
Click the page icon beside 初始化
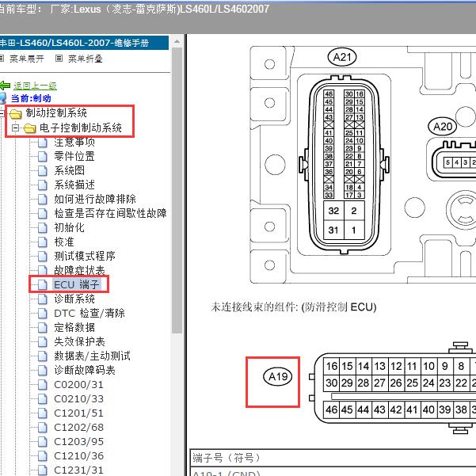pyautogui.click(x=43, y=228)
